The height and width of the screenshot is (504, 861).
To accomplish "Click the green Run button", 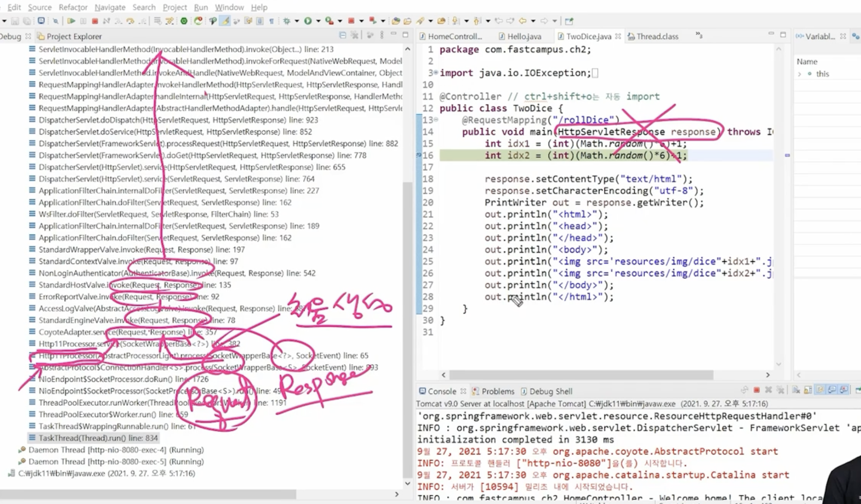I will 308,21.
